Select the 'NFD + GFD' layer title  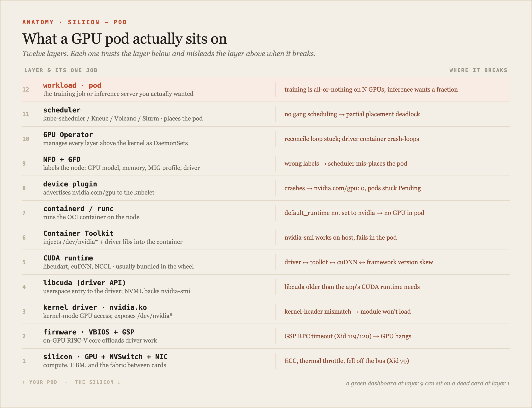coord(62,159)
